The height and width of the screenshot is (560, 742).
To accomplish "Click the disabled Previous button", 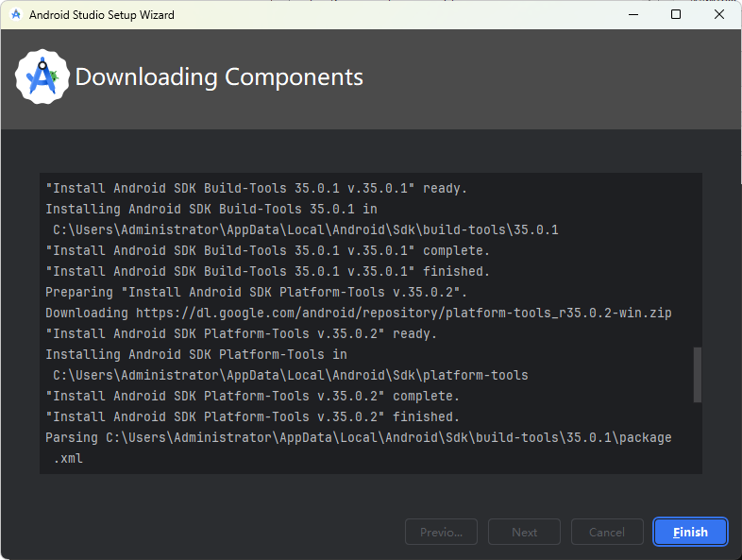I will tap(441, 532).
